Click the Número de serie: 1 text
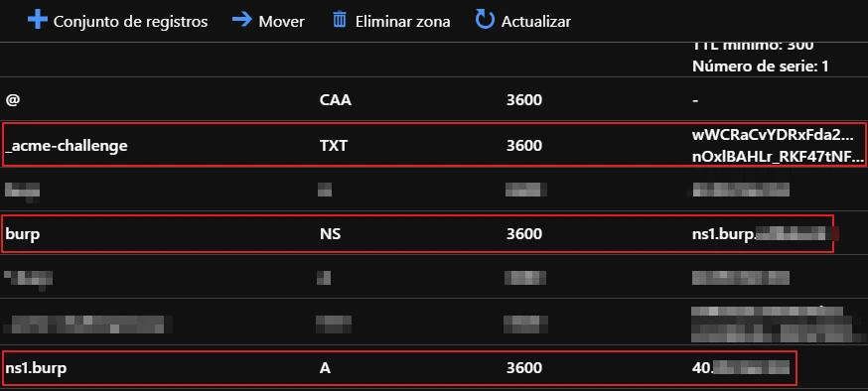 tap(760, 66)
